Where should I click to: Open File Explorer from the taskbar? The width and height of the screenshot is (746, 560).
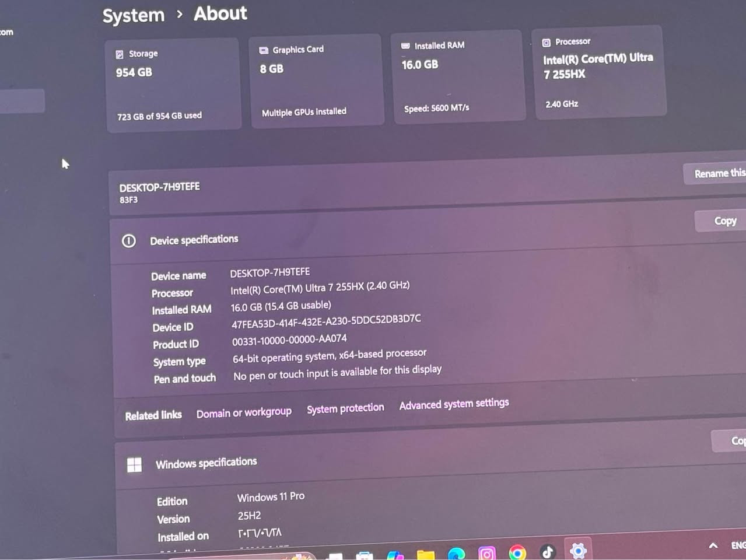pos(426,555)
